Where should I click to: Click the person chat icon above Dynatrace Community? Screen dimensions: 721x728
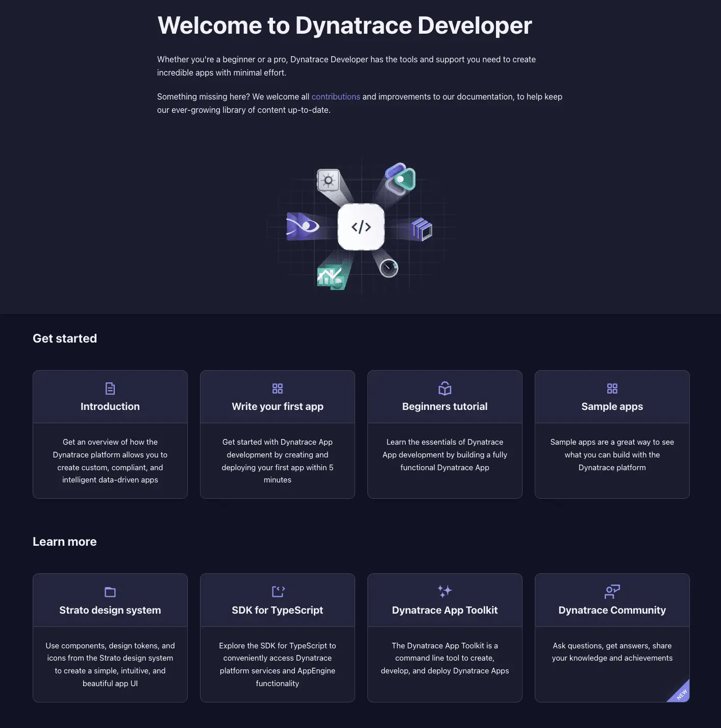612,592
